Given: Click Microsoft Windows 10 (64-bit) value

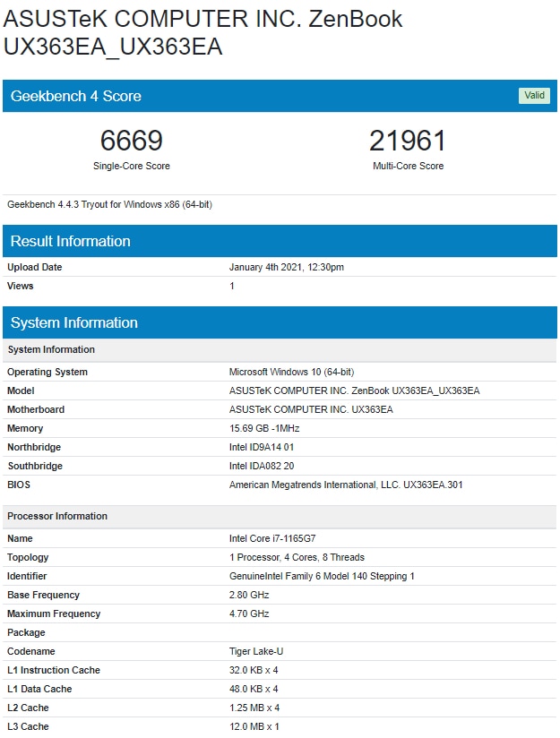Looking at the screenshot, I should point(291,372).
